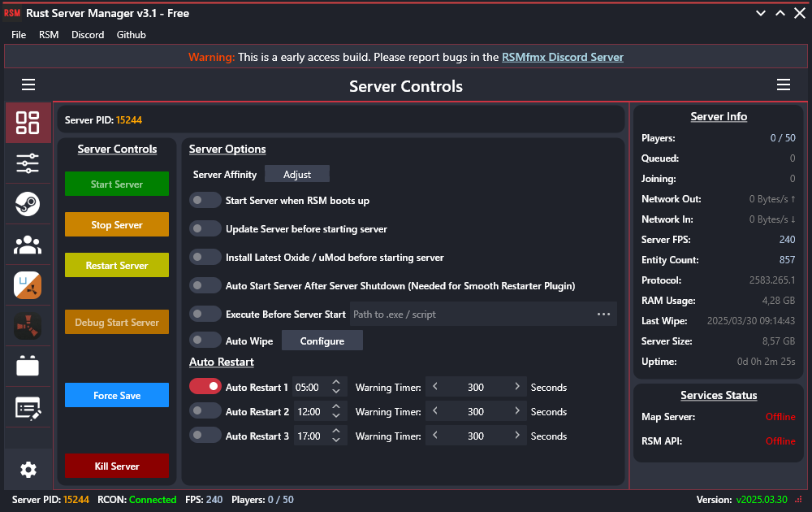Viewport: 812px width, 512px height.
Task: Click the toolbox icon in the sidebar
Action: click(28, 367)
